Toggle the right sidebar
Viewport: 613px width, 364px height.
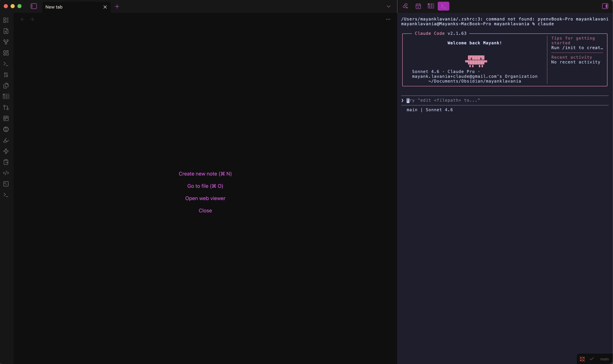click(x=605, y=6)
